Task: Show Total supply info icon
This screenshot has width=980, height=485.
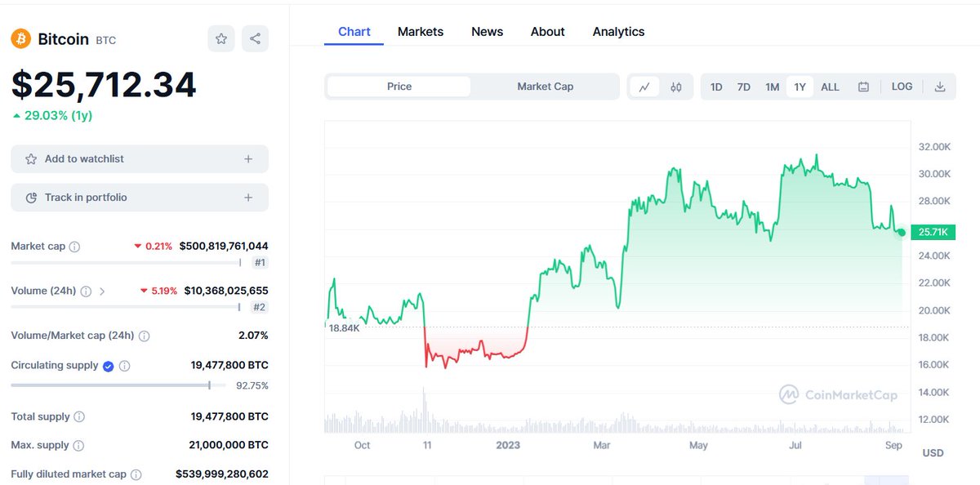Action: 79,417
